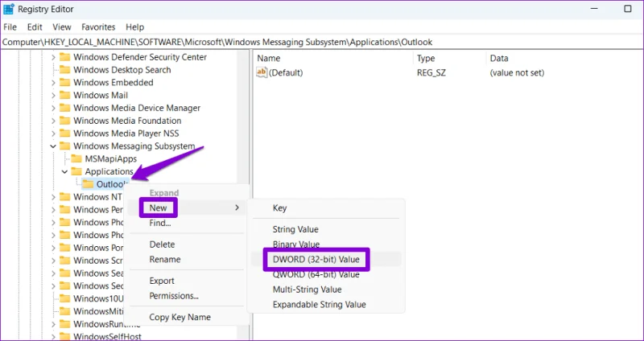The image size is (644, 341).
Task: Expand the Windows Embedded key
Action: 53,83
